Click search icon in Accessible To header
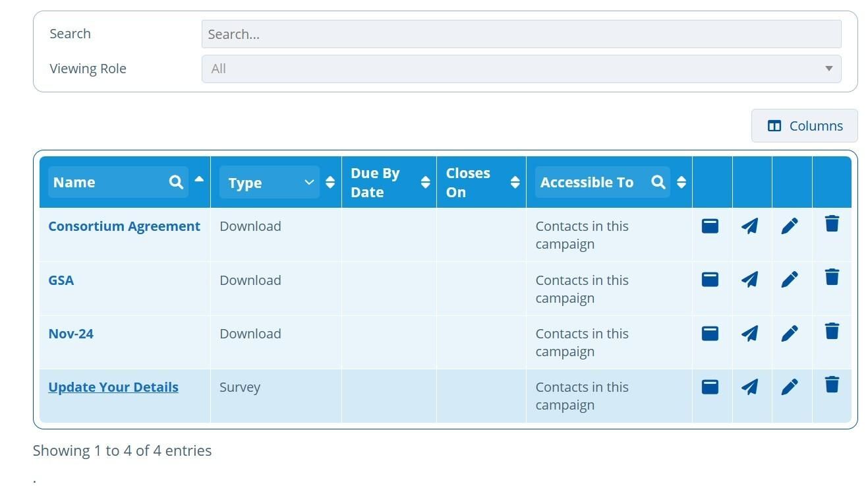This screenshot has height=496, width=868. click(x=658, y=183)
